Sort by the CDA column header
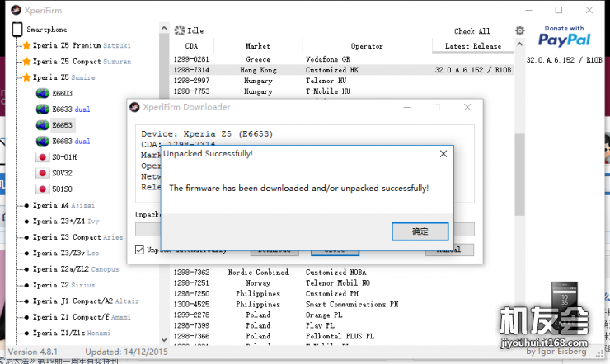 click(x=191, y=46)
